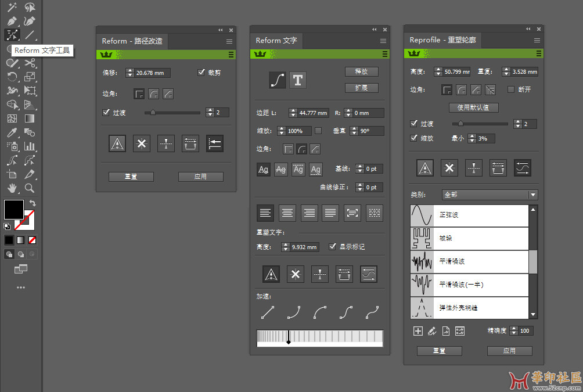Open Reprofile panel flyout menu
This screenshot has height=392, width=583.
[x=537, y=40]
